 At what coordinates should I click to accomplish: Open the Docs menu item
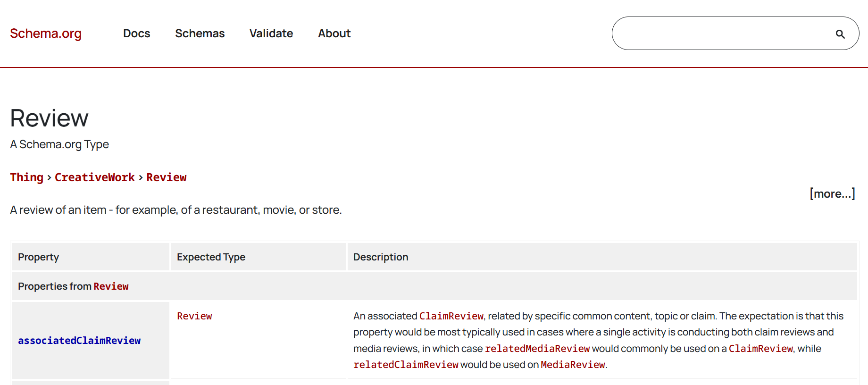tap(136, 33)
